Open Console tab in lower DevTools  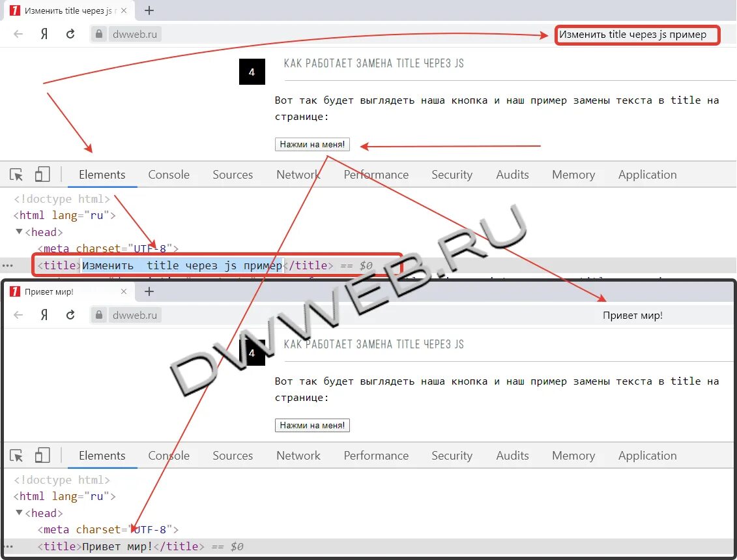tap(169, 456)
